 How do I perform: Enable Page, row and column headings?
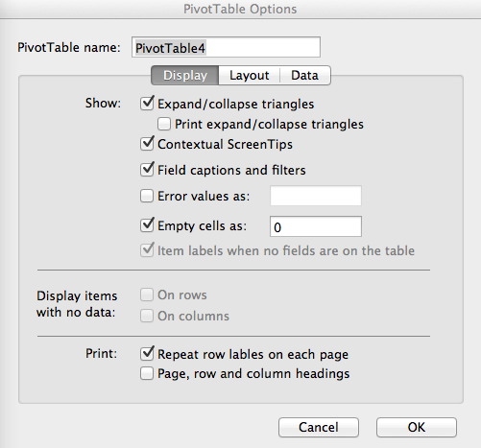click(147, 373)
